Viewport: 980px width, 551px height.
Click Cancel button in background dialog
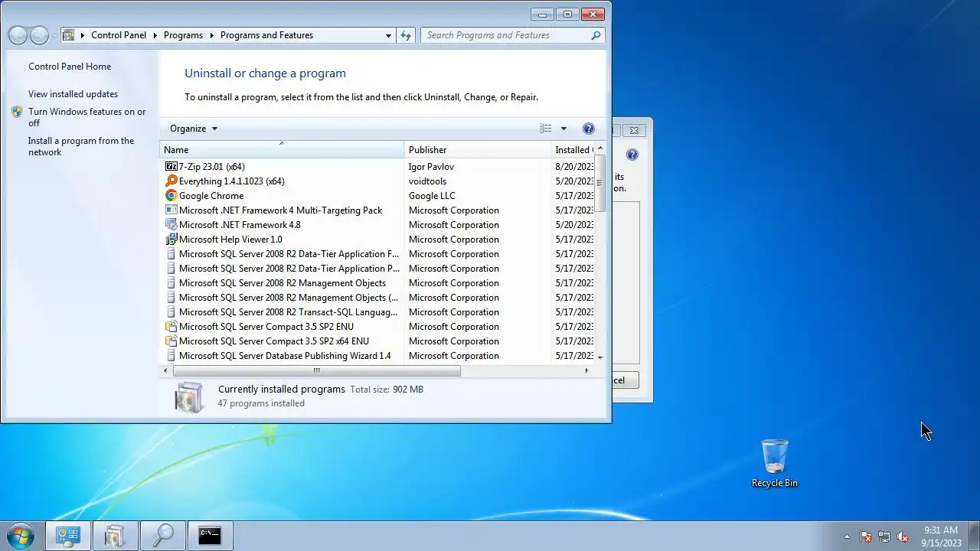tap(625, 380)
